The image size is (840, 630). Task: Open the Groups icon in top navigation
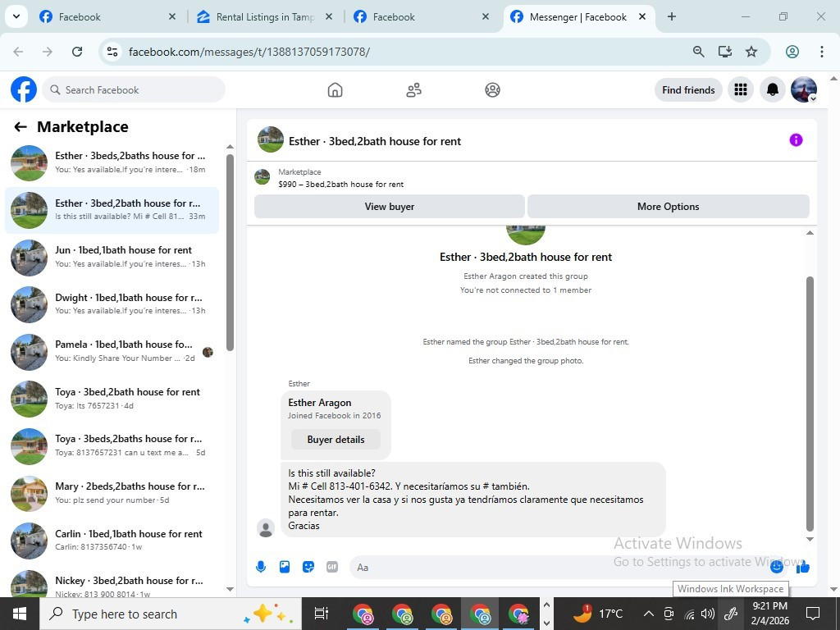click(x=492, y=90)
